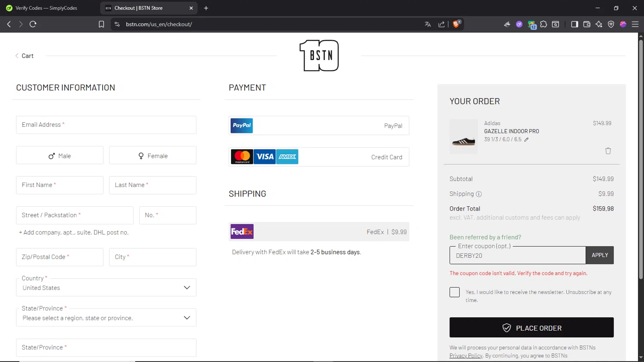Image resolution: width=644 pixels, height=362 pixels.
Task: Open the extensions puzzle icon
Action: 544,24
